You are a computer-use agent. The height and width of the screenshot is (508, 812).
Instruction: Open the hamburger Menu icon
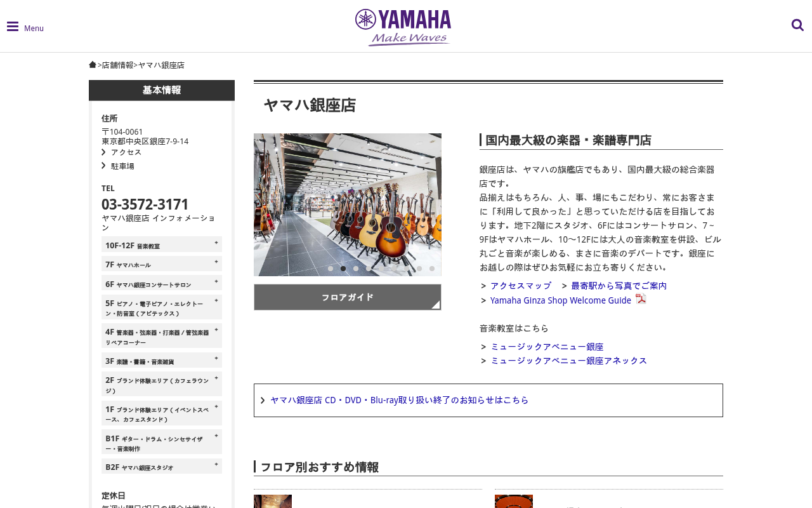13,27
